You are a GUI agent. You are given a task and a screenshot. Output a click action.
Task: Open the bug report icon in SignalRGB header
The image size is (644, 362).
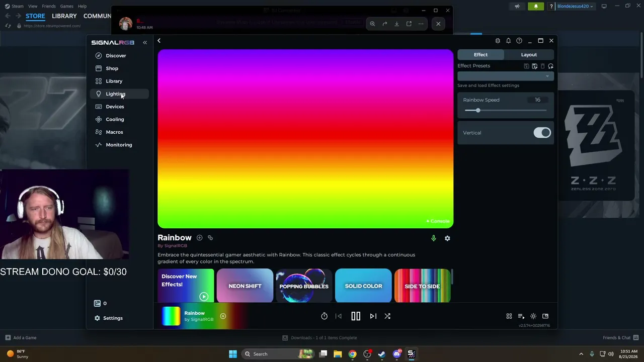498,41
